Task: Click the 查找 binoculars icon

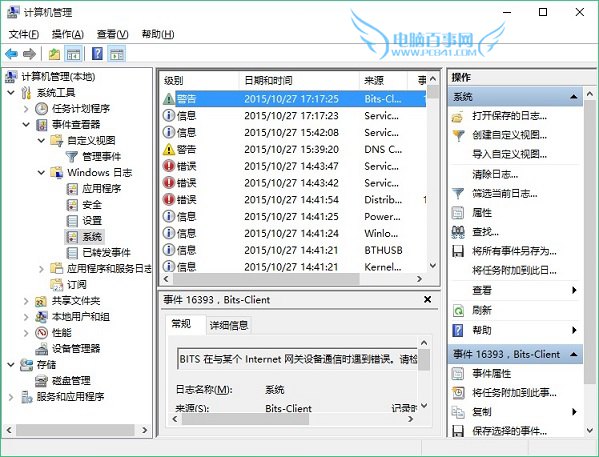Action: [x=458, y=232]
